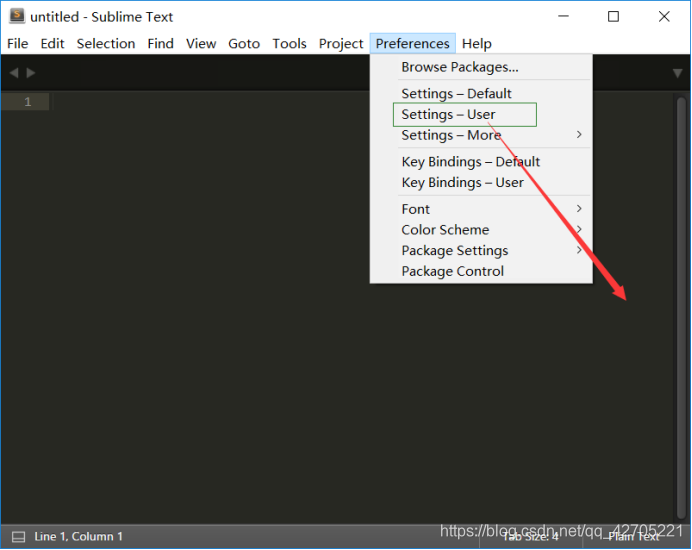Open Settings – User

tap(481, 114)
